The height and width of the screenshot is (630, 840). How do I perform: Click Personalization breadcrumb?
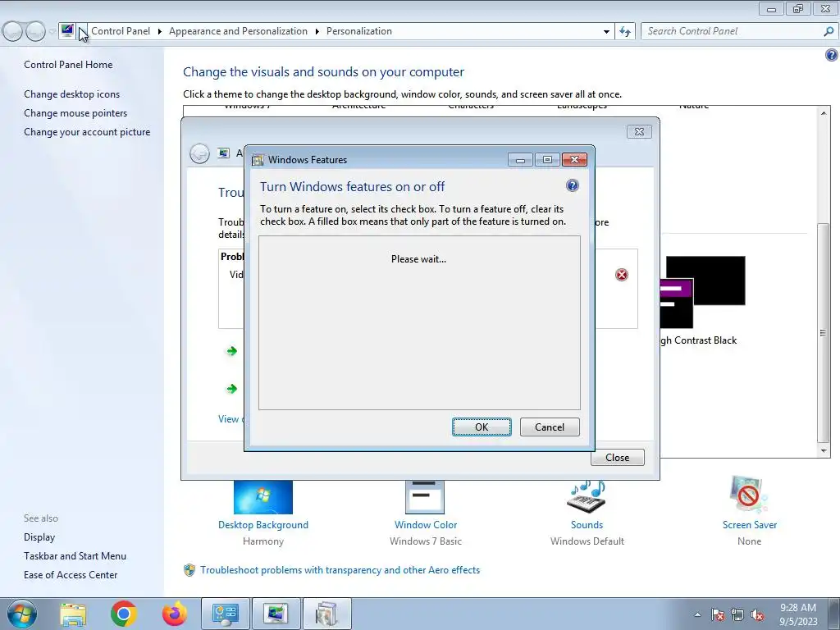(359, 31)
